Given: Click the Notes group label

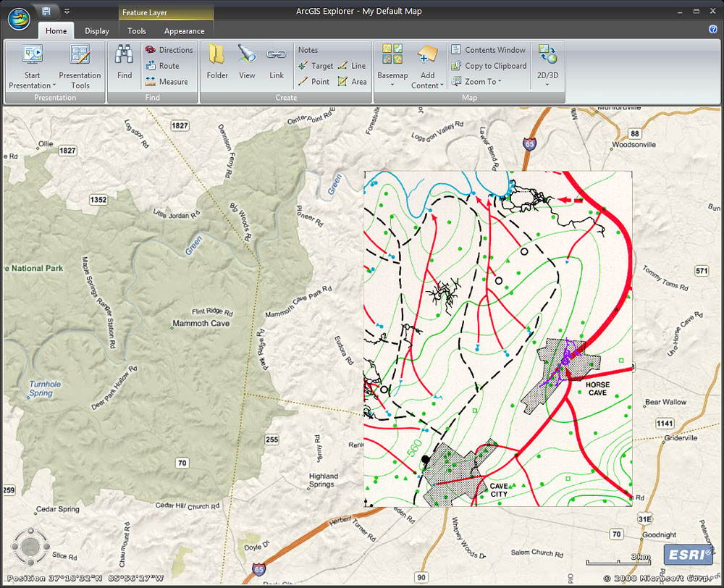Looking at the screenshot, I should [x=308, y=50].
